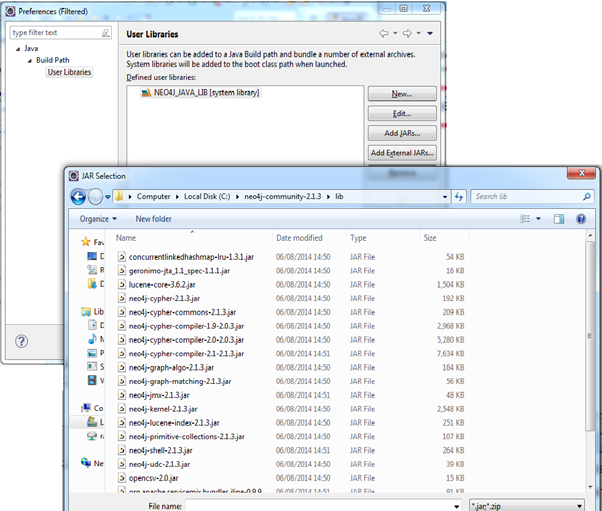Click Local Disk (C:) breadcrumb

click(x=207, y=197)
